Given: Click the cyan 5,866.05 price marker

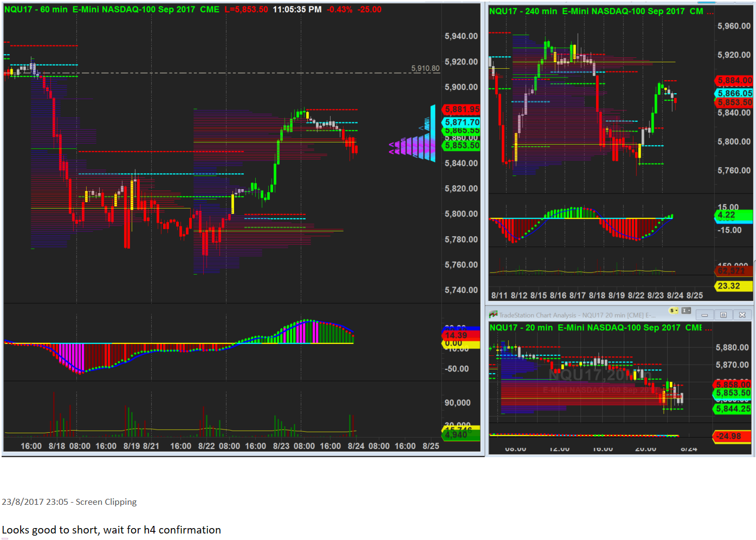Looking at the screenshot, I should (734, 93).
